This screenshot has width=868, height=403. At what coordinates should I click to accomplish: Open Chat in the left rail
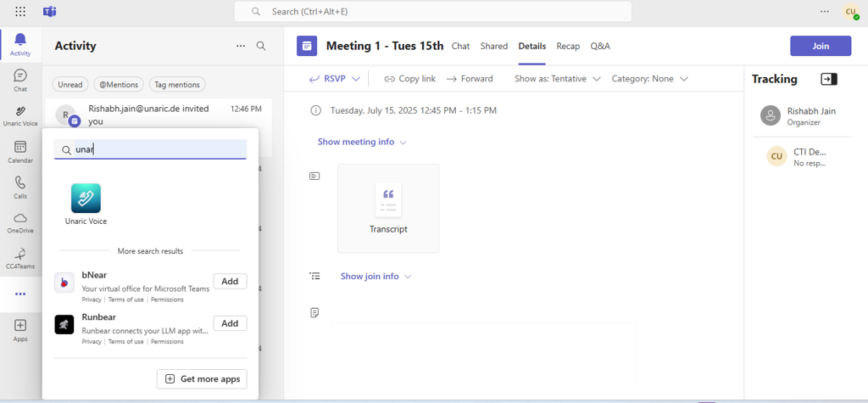[20, 80]
